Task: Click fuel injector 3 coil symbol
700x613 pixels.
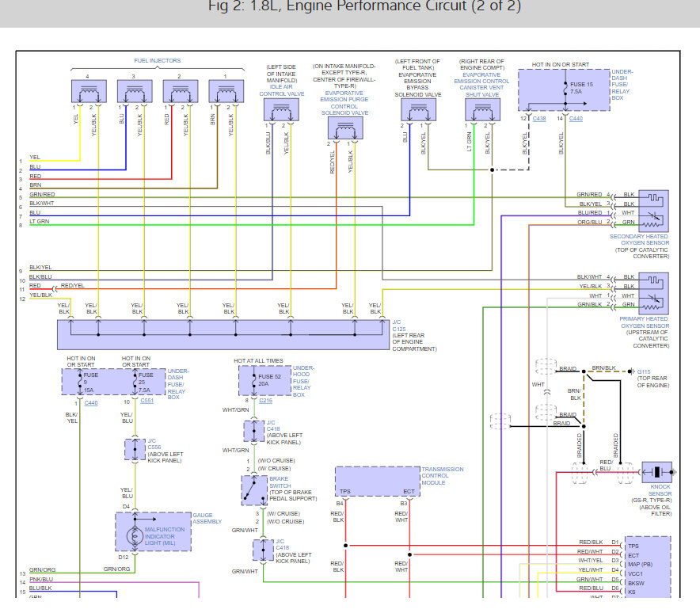Action: [135, 91]
